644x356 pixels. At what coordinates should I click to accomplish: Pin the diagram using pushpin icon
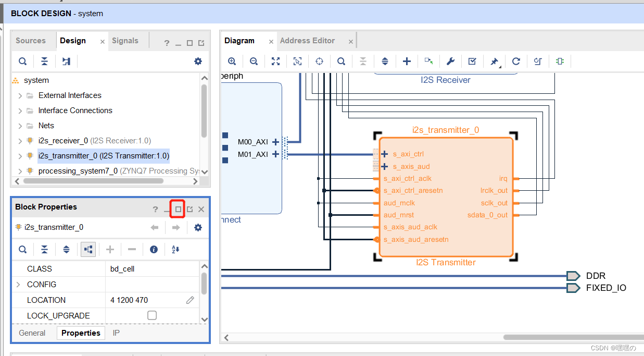[494, 61]
